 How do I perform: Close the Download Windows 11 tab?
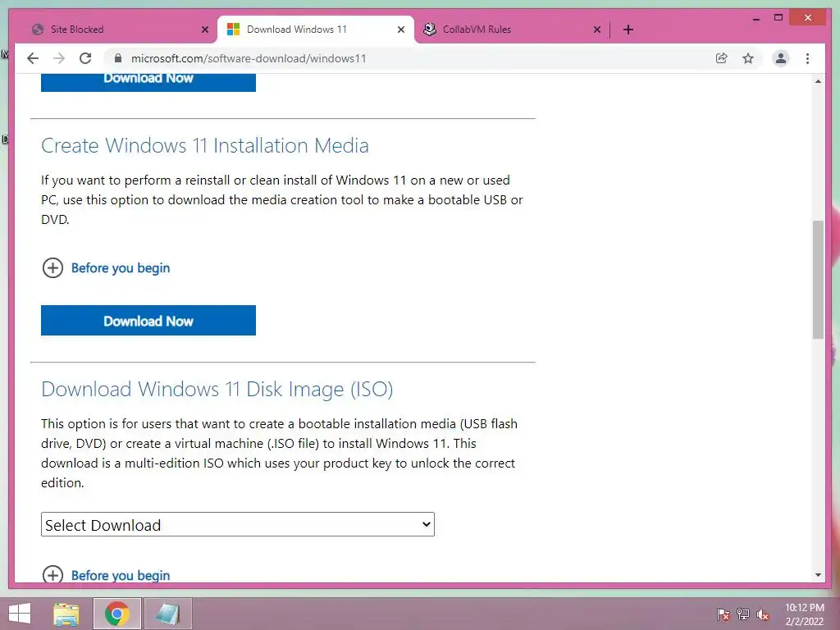(400, 30)
